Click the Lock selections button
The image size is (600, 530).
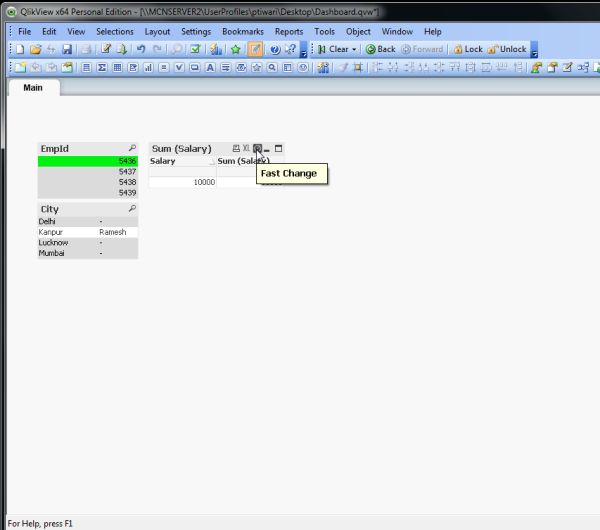click(x=468, y=49)
